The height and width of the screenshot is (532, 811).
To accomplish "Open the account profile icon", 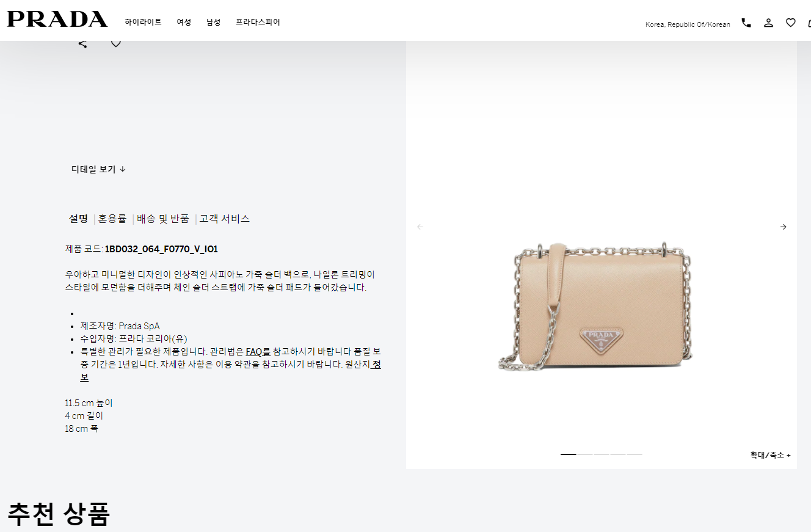I will tap(768, 23).
